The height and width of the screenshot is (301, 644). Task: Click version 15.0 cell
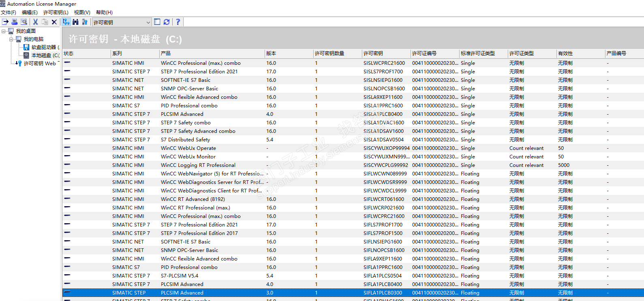tap(271, 233)
